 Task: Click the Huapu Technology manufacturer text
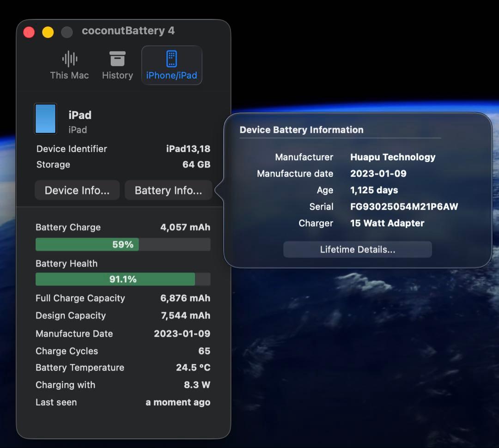[x=393, y=157]
